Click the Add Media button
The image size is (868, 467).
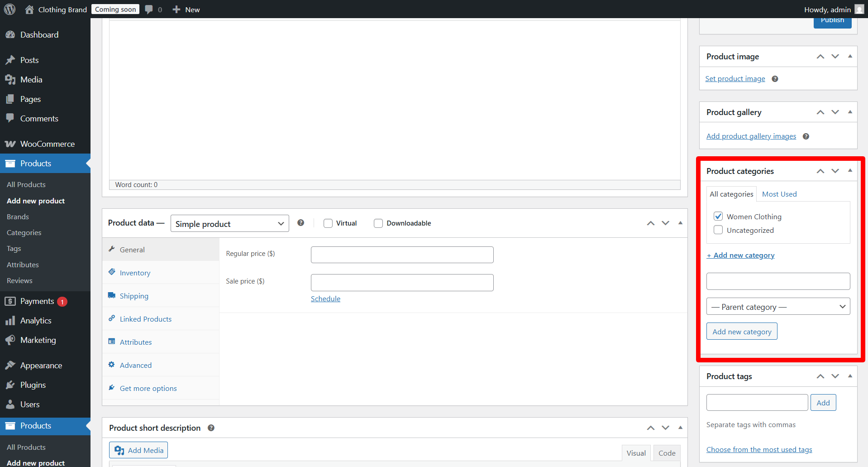[138, 450]
